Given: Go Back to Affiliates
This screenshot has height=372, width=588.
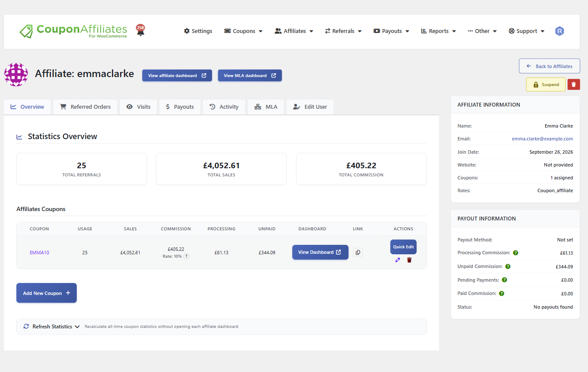Looking at the screenshot, I should coord(549,66).
